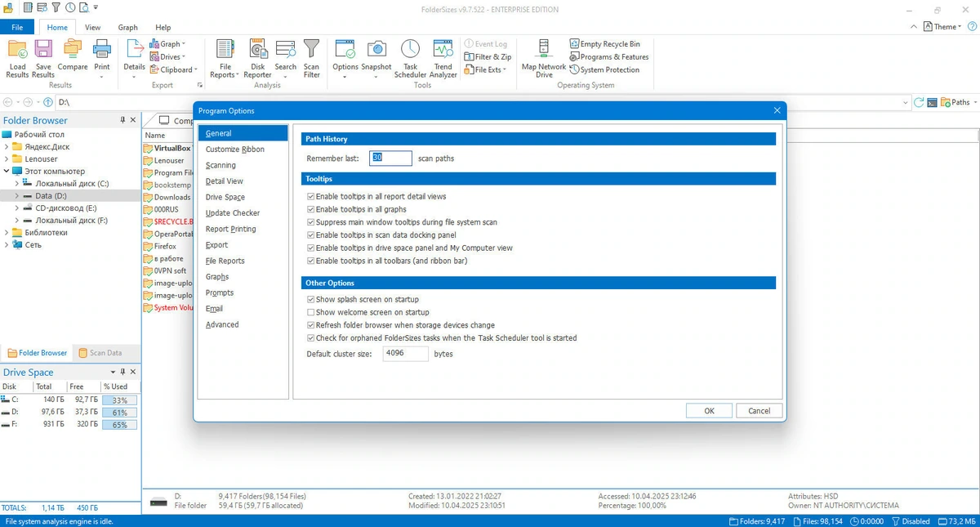The image size is (980, 527).
Task: Toggle tooltips in drive space panel checkbox
Action: pos(311,248)
